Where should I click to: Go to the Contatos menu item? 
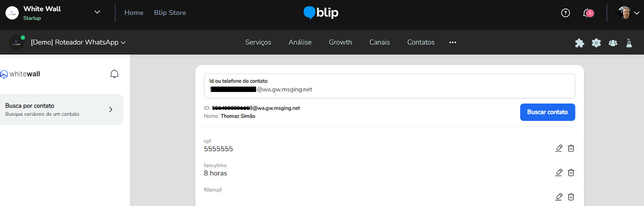(421, 42)
